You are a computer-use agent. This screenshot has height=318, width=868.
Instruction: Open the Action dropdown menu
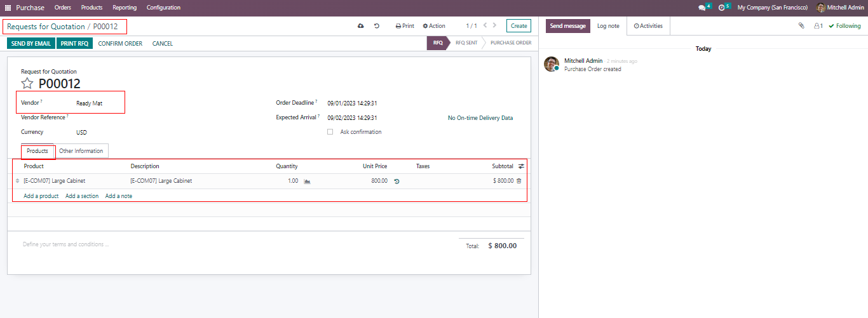click(434, 26)
